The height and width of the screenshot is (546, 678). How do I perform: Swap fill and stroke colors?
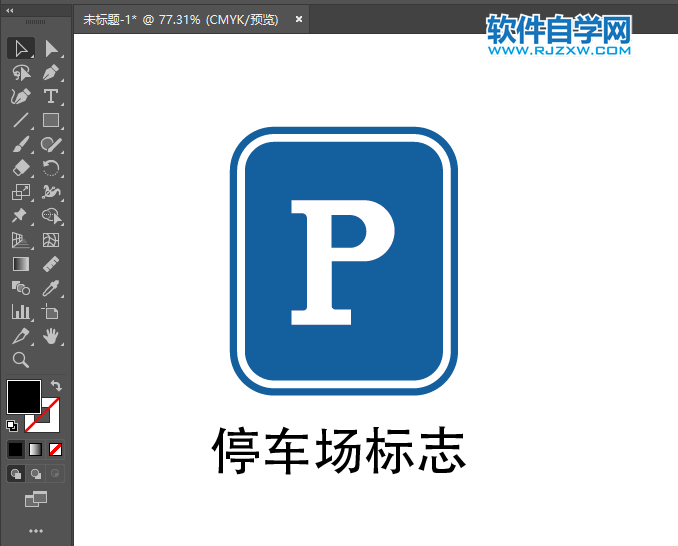(x=56, y=385)
